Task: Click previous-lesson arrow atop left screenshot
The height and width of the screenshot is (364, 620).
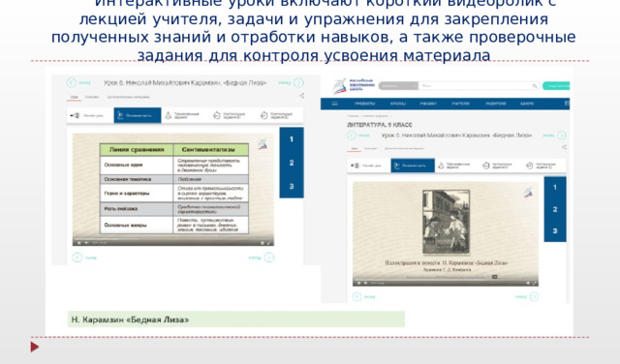Action: [x=71, y=82]
